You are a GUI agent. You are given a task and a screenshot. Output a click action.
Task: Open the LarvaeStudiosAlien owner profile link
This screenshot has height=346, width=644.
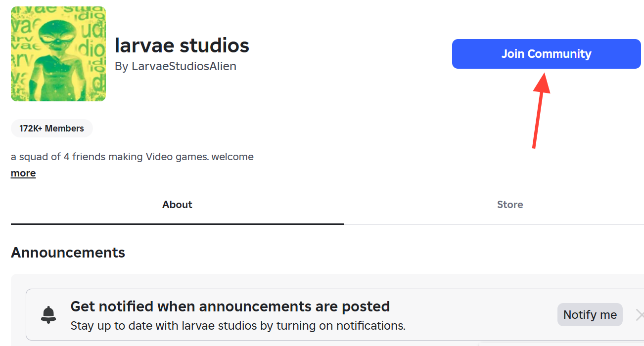pyautogui.click(x=184, y=66)
